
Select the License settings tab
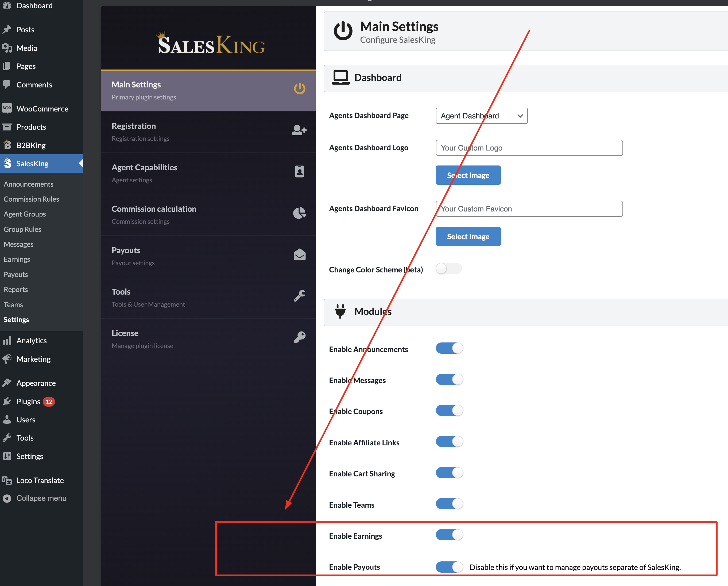coord(208,339)
